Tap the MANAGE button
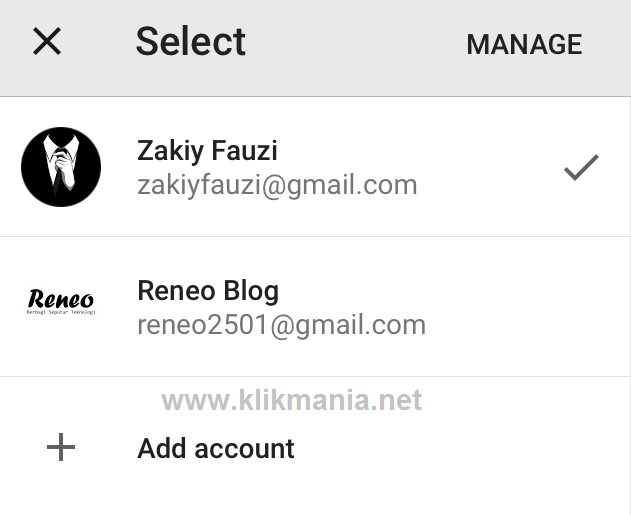Viewport: 631px width, 515px height. tap(523, 44)
